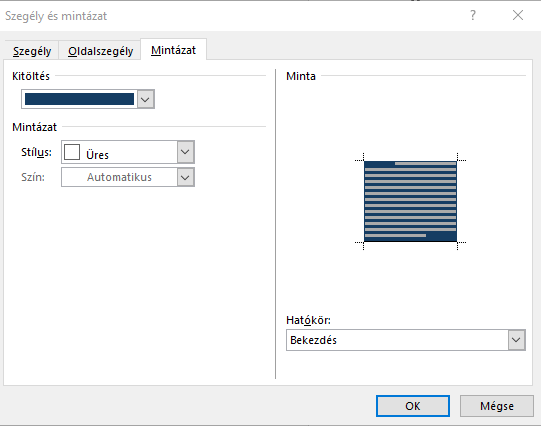
Task: Click the Stílus combo box showing Üres
Action: click(x=128, y=152)
